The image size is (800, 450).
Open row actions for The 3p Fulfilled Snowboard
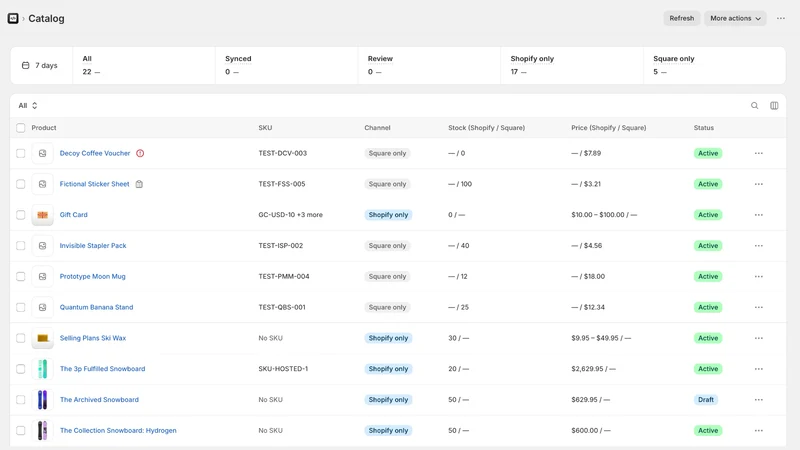click(759, 369)
